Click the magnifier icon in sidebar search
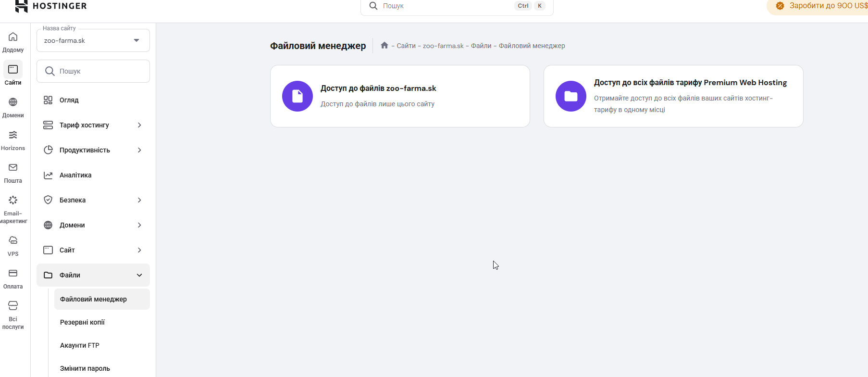Image resolution: width=868 pixels, height=377 pixels. 50,71
